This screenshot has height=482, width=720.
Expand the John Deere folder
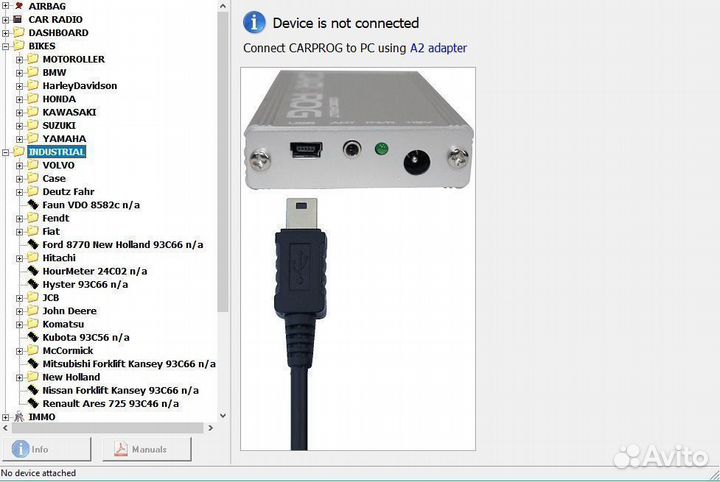point(19,311)
